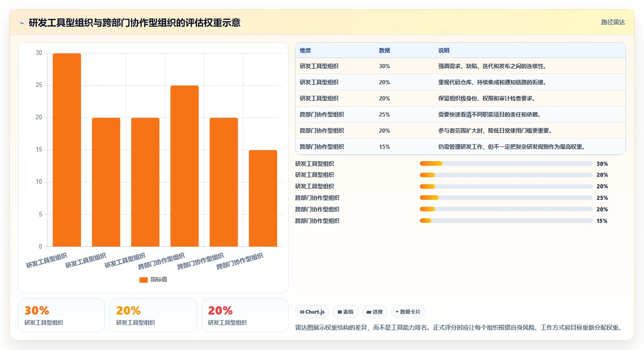Click the 数据 table column header
Viewport: 644px width, 350px height.
point(384,51)
